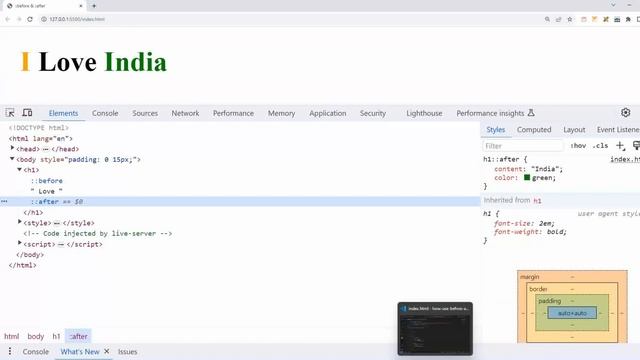Go back in browser history
The width and height of the screenshot is (640, 360).
pos(7,19)
